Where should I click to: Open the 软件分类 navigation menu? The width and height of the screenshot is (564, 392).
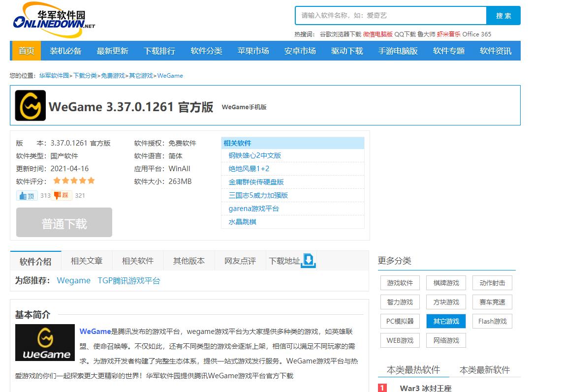pos(206,51)
